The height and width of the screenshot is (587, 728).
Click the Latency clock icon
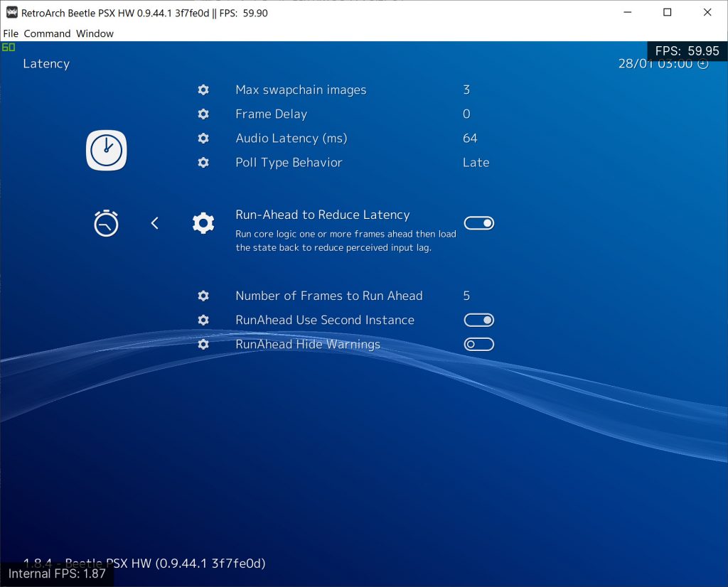pos(107,151)
